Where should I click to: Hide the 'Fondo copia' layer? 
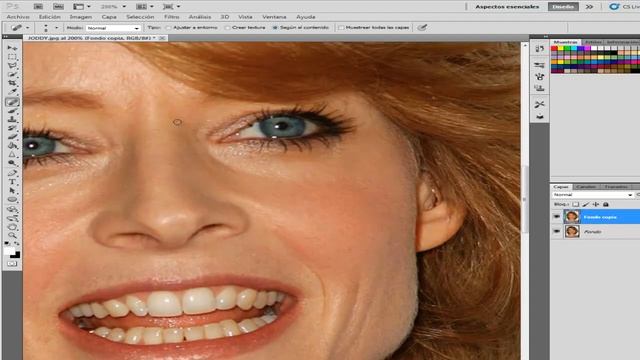556,217
